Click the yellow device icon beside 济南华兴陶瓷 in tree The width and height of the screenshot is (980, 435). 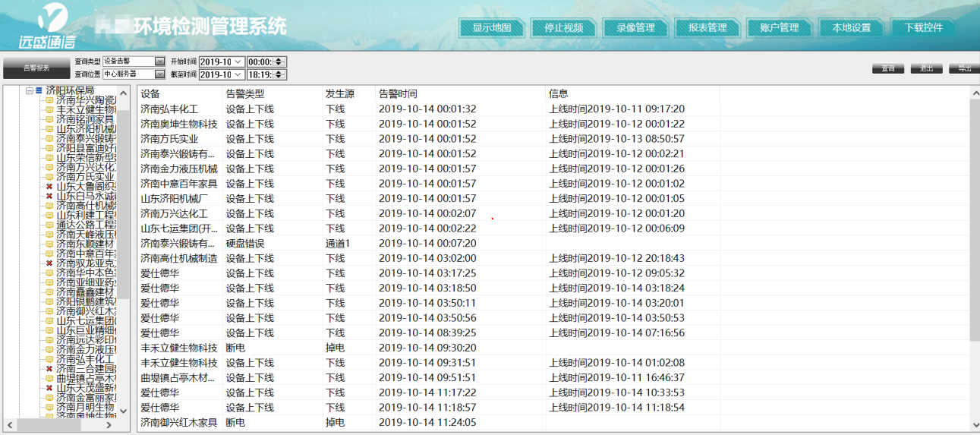click(49, 100)
